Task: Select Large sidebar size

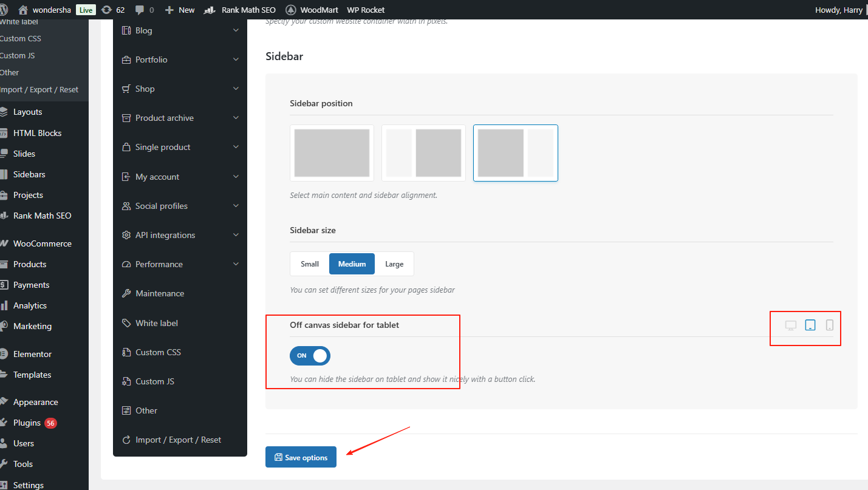Action: coord(394,264)
